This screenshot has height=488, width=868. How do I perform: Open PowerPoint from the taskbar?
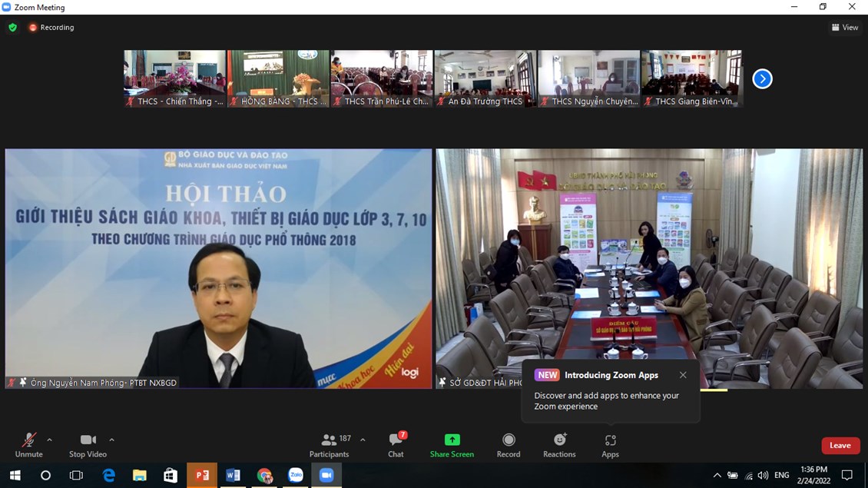point(202,476)
